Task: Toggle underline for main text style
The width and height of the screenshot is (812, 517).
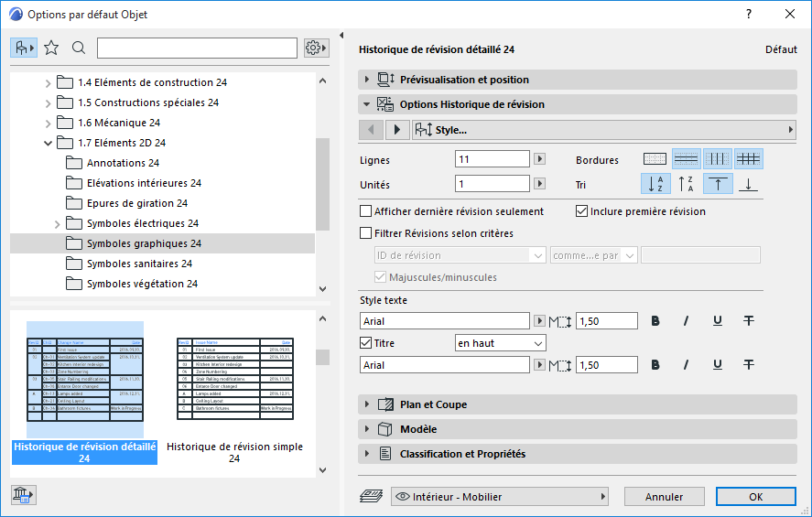Action: (717, 321)
